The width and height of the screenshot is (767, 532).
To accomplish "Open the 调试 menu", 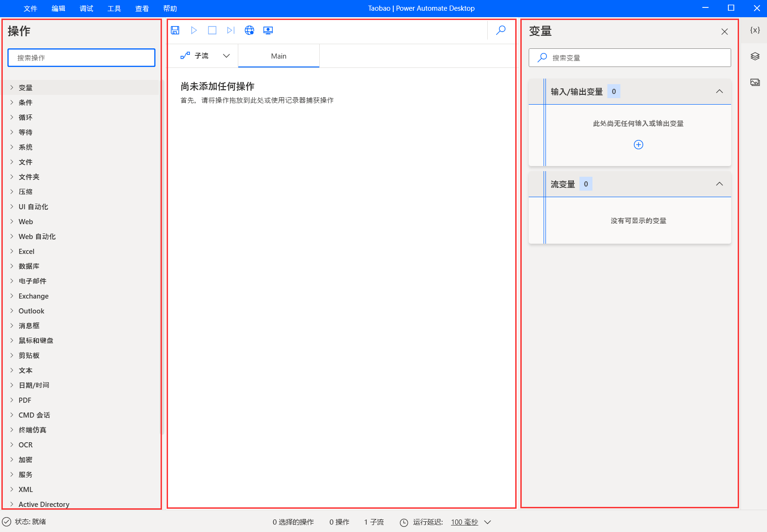I will [x=86, y=8].
